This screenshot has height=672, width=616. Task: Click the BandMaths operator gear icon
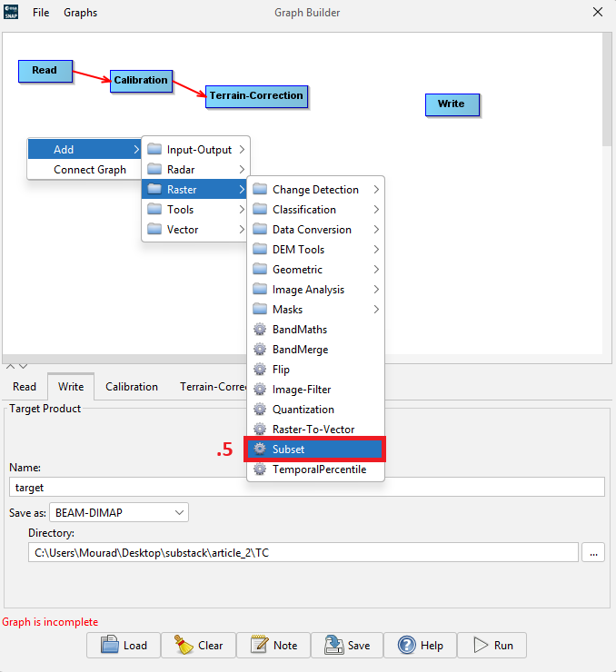(x=260, y=329)
